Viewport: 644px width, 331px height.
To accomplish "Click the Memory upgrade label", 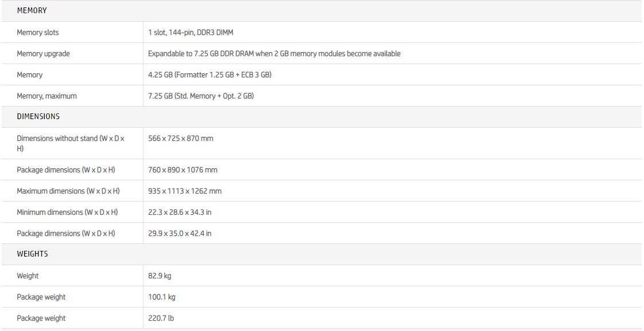I will (44, 54).
